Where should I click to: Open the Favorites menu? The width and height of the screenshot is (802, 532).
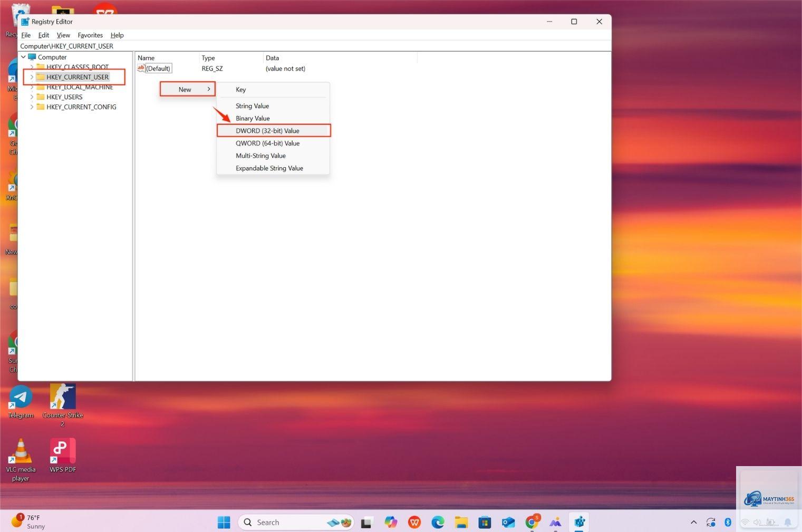[90, 35]
